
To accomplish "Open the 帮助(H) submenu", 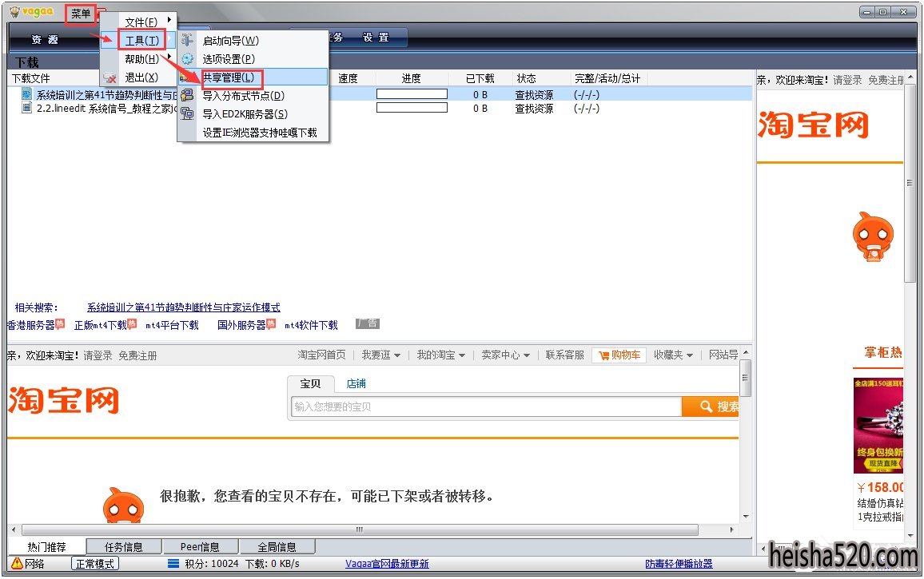I will [x=141, y=59].
